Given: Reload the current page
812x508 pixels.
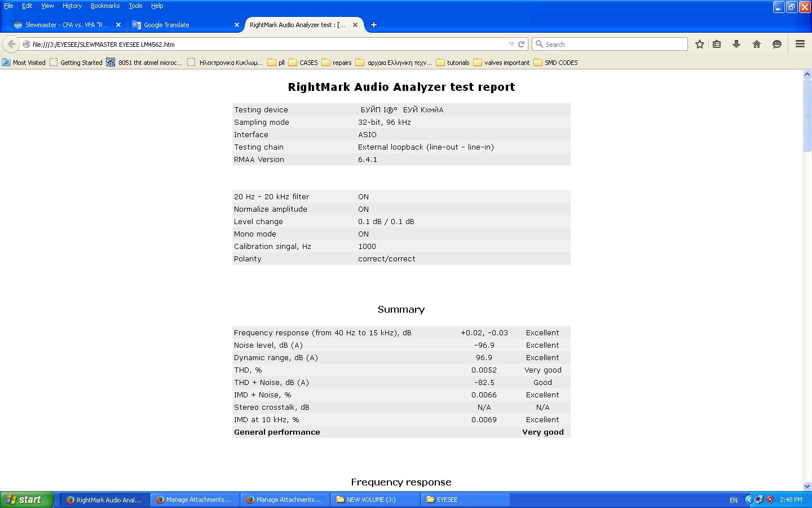Looking at the screenshot, I should click(522, 44).
